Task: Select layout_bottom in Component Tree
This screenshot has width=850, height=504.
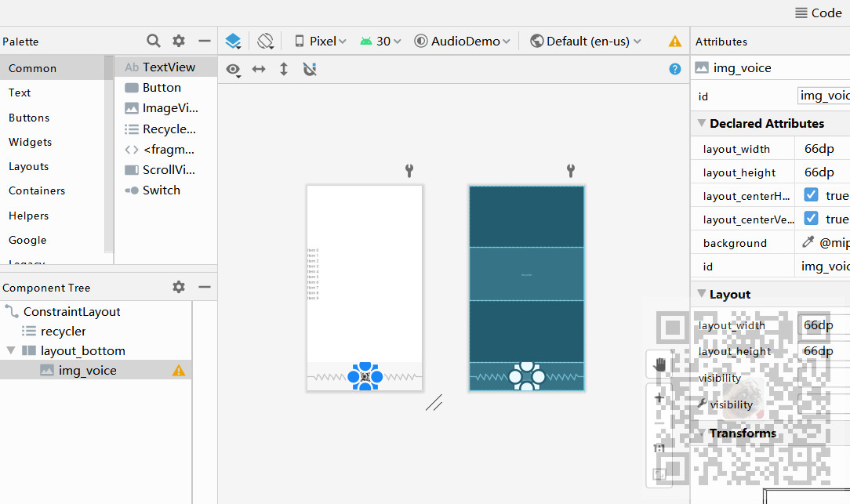Action: 82,350
